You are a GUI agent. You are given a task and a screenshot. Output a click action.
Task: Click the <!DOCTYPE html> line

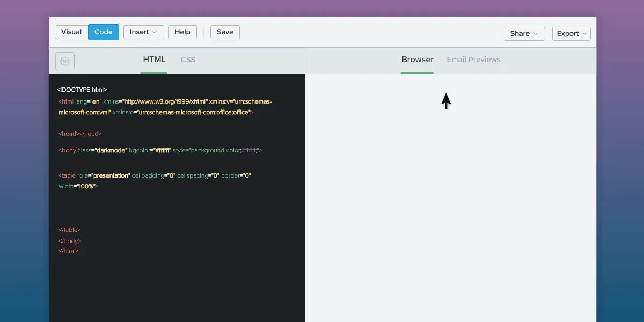(x=82, y=90)
